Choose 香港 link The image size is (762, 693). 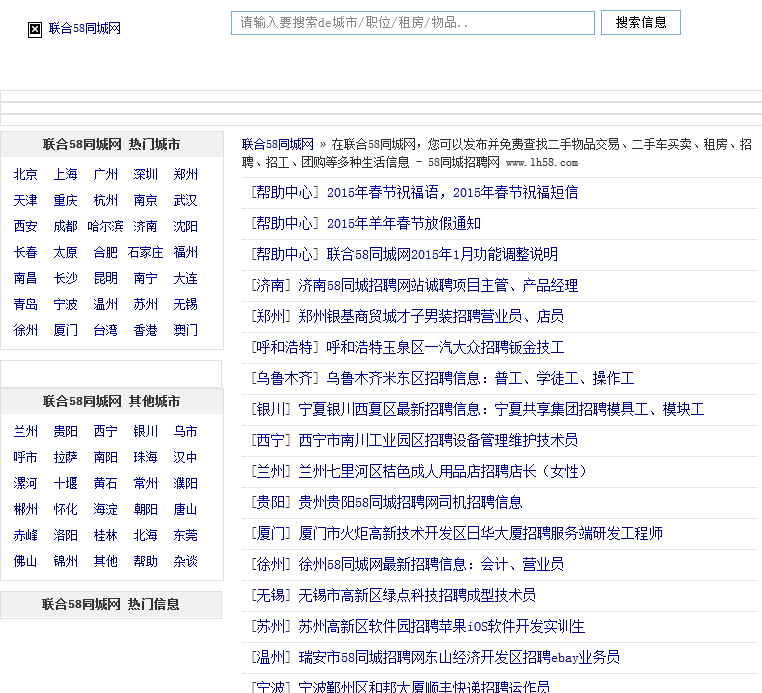[145, 330]
